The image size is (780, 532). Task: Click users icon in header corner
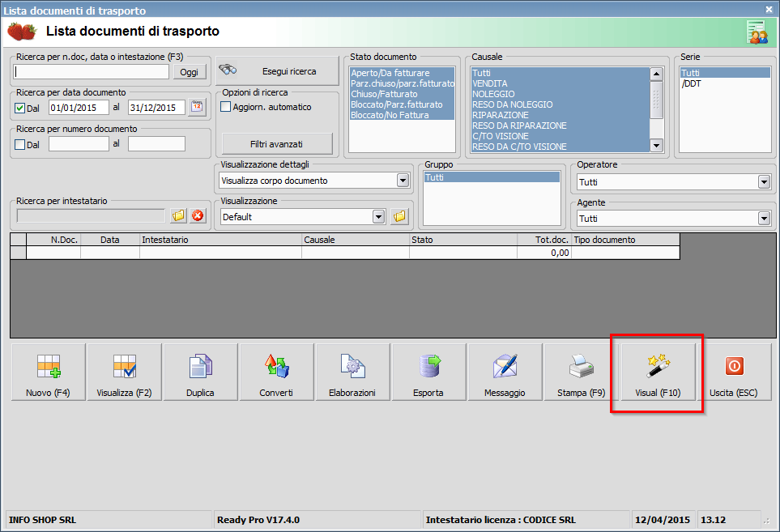pyautogui.click(x=757, y=32)
